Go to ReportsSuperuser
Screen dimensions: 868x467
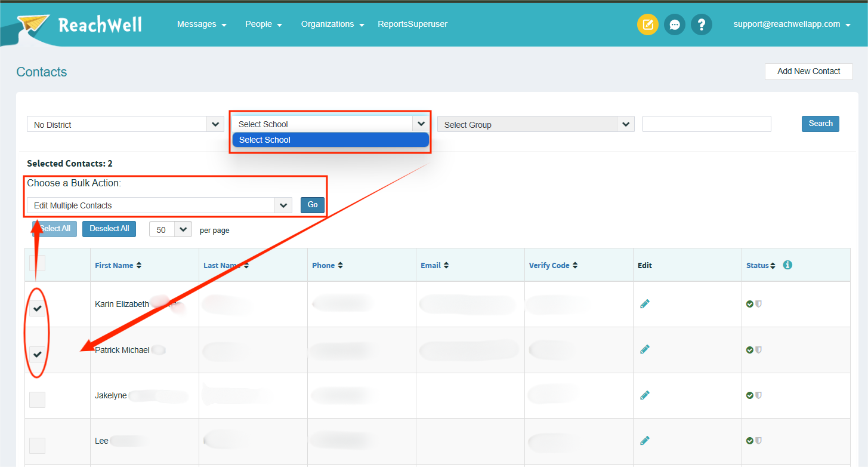point(412,24)
